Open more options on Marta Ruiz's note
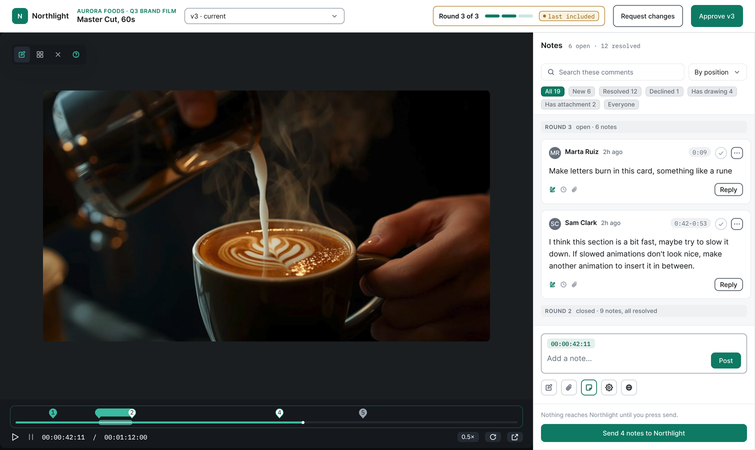The image size is (755, 450). point(737,153)
